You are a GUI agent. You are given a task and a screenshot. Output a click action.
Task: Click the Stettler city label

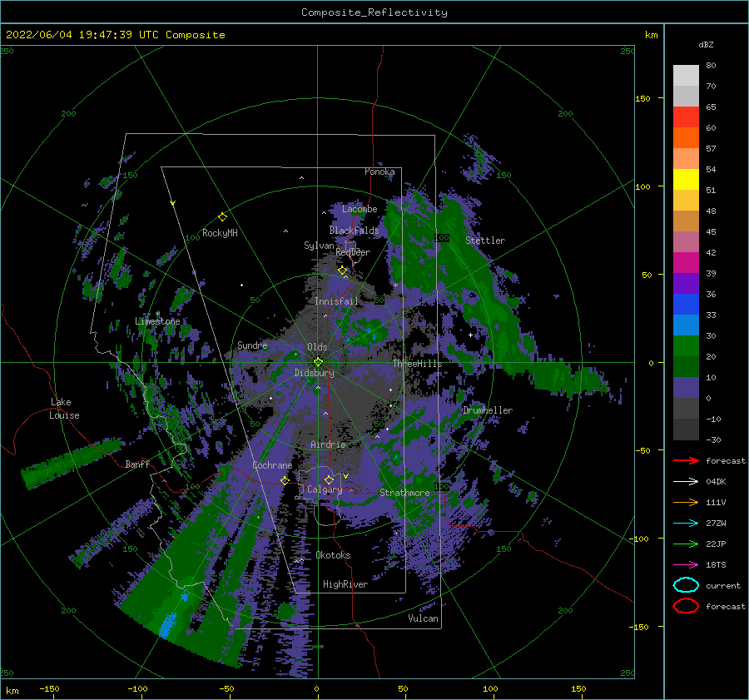pos(485,241)
